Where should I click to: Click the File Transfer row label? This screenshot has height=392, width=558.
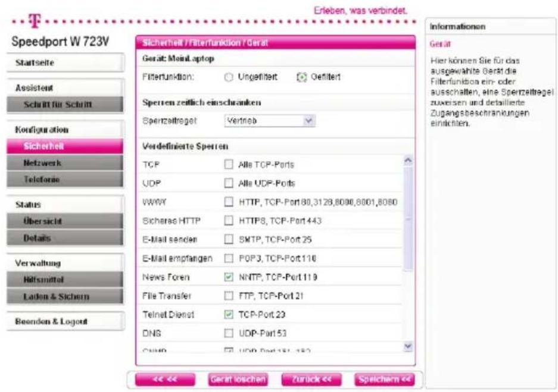point(167,296)
